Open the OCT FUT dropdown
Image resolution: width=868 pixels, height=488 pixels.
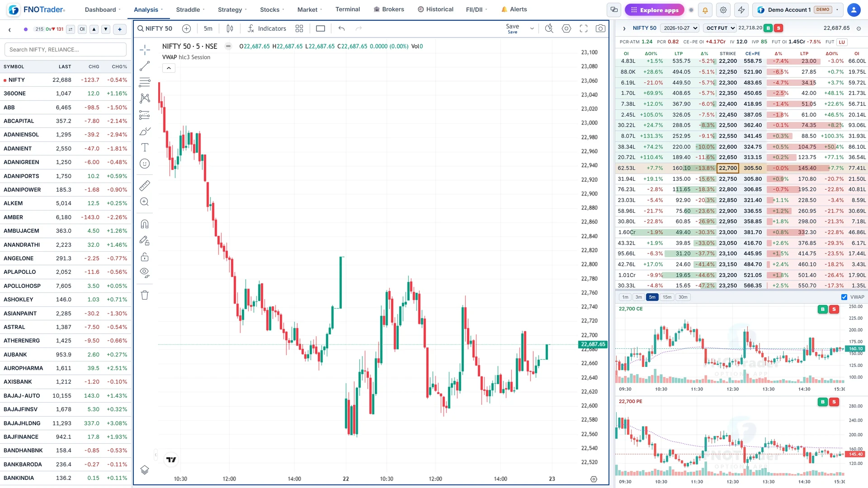720,28
